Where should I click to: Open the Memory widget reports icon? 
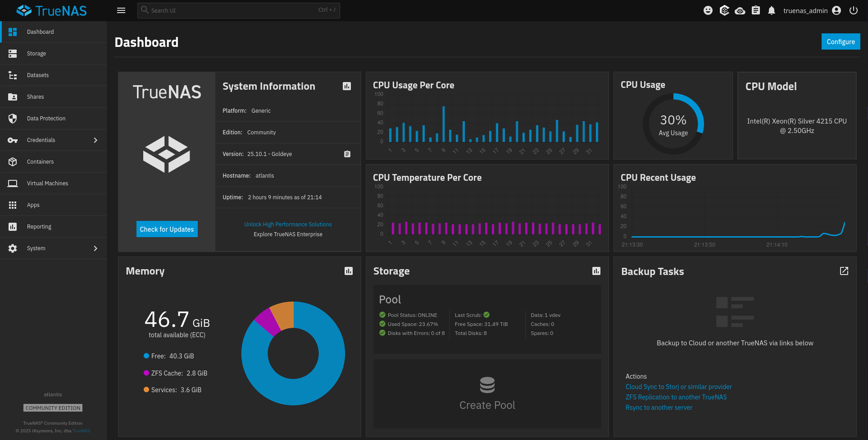tap(348, 271)
